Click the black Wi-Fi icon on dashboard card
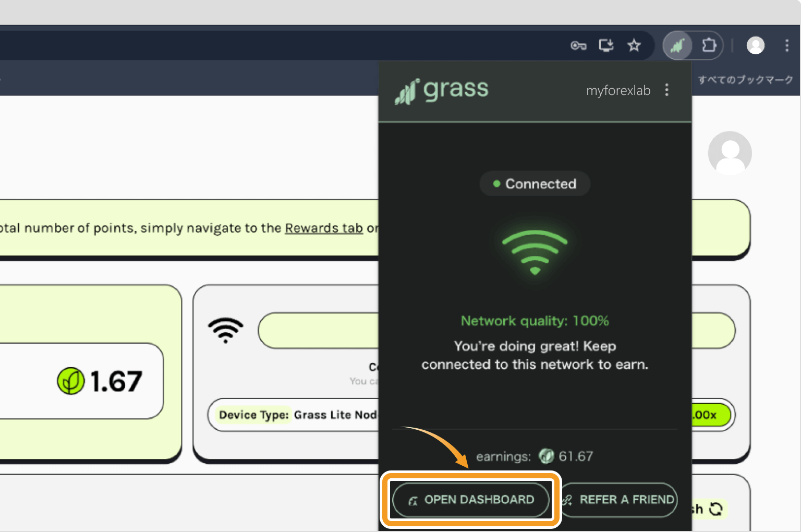801x532 pixels. point(225,330)
